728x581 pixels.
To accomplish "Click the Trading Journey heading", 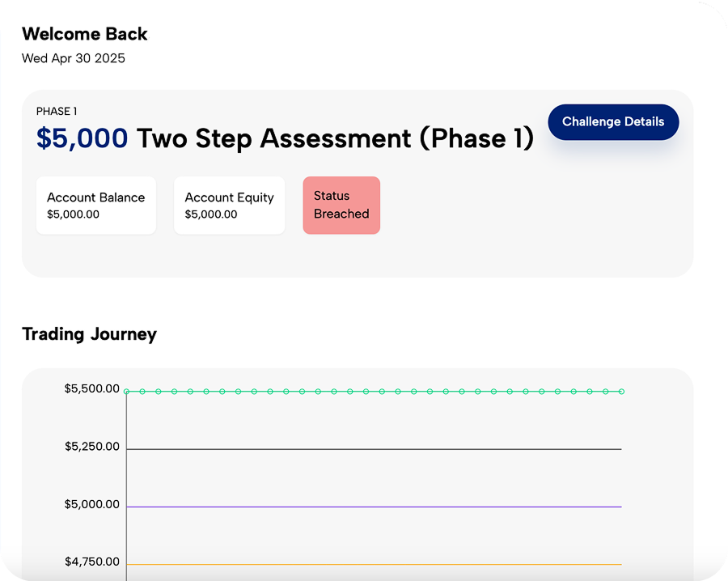I will click(x=89, y=334).
